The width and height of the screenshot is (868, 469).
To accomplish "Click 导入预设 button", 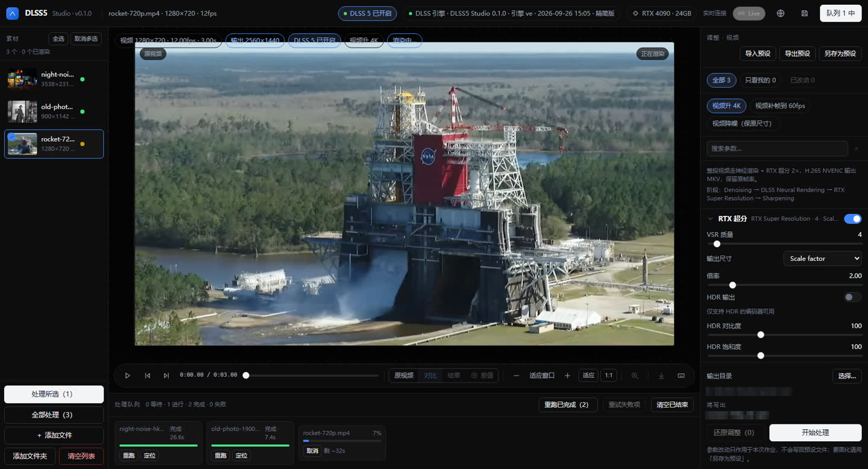I will point(758,54).
